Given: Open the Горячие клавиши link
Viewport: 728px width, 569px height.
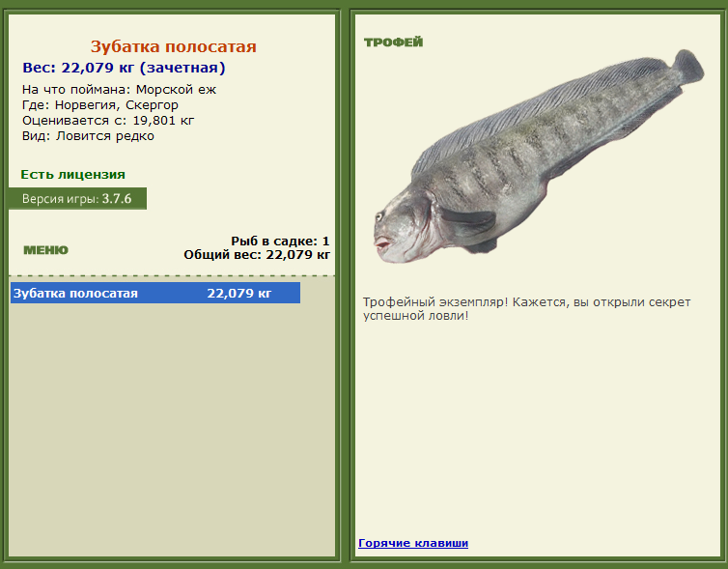Looking at the screenshot, I should point(413,543).
